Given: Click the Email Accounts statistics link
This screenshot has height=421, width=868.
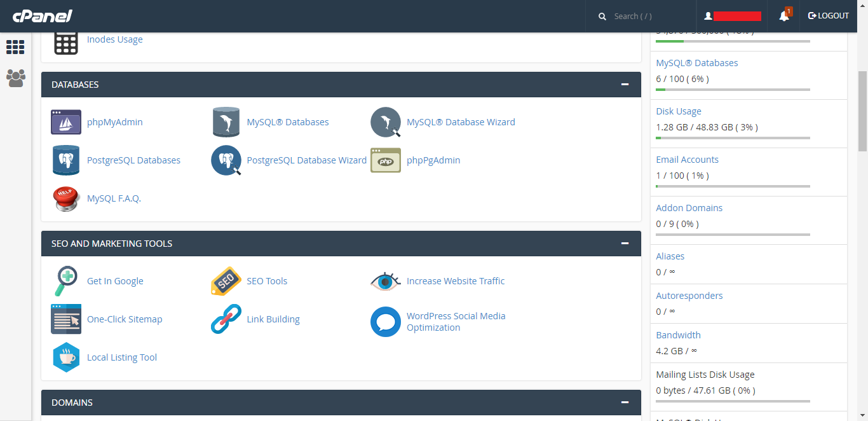Looking at the screenshot, I should click(687, 160).
